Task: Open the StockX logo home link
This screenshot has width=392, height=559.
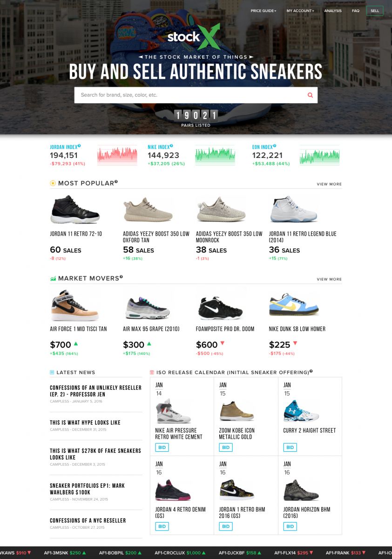Action: click(x=191, y=38)
